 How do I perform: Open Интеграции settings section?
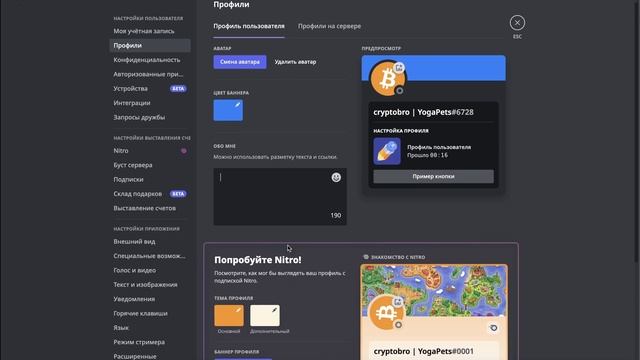(x=150, y=103)
